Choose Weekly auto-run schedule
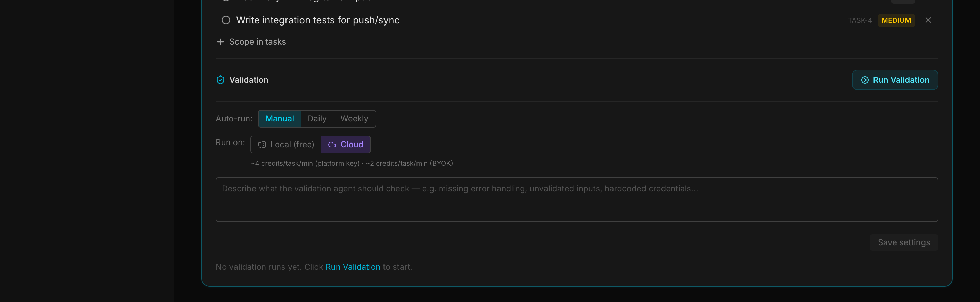 354,119
